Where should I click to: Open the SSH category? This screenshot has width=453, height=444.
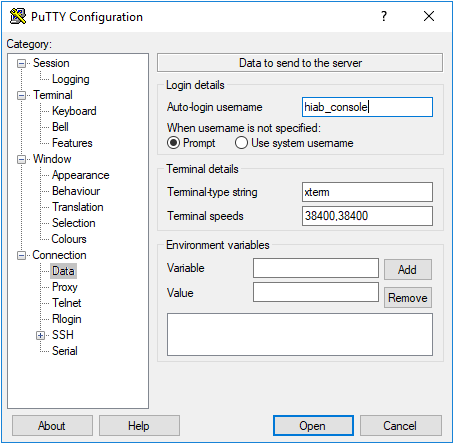tap(63, 335)
